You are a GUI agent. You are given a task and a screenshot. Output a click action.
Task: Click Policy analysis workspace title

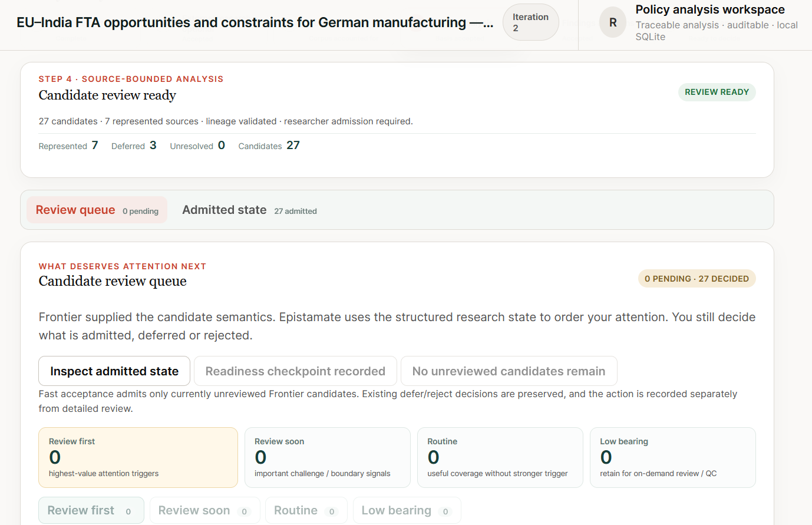coord(710,9)
